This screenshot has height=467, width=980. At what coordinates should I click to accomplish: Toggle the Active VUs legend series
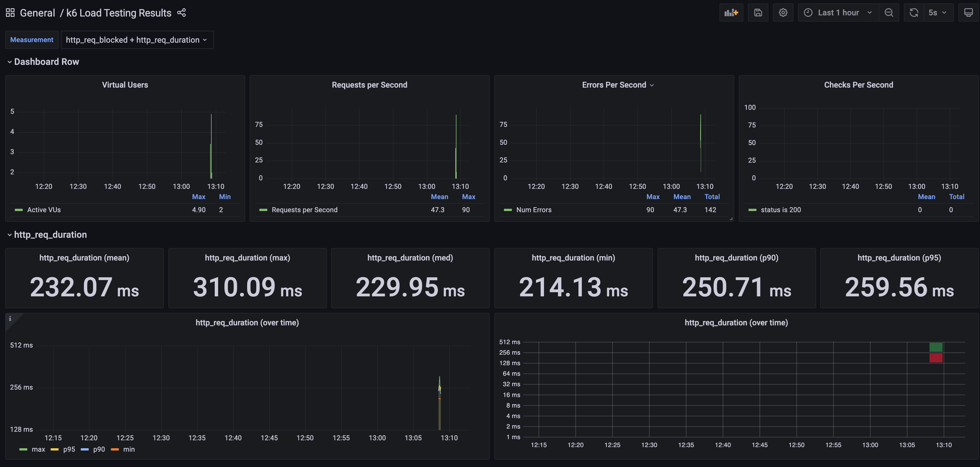pos(44,210)
